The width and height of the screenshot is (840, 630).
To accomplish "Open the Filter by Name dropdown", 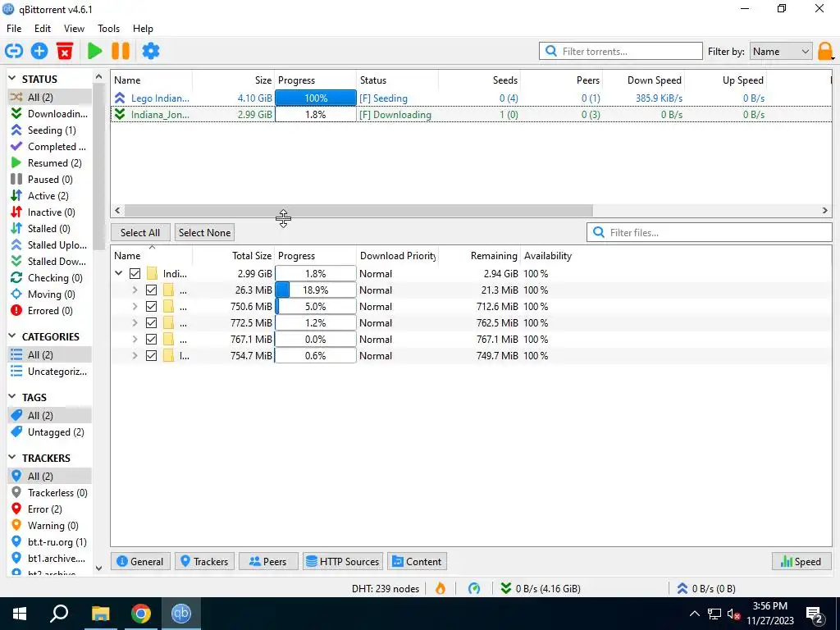I will pyautogui.click(x=781, y=52).
